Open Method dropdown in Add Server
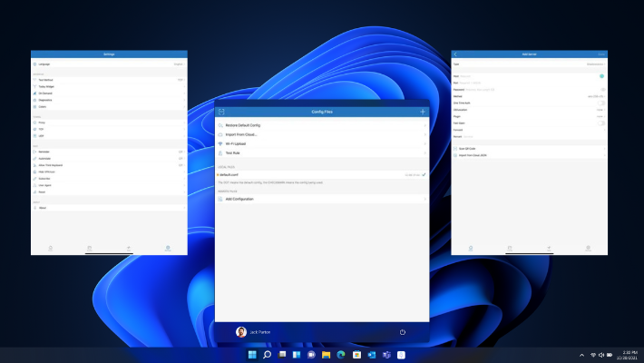 (596, 96)
